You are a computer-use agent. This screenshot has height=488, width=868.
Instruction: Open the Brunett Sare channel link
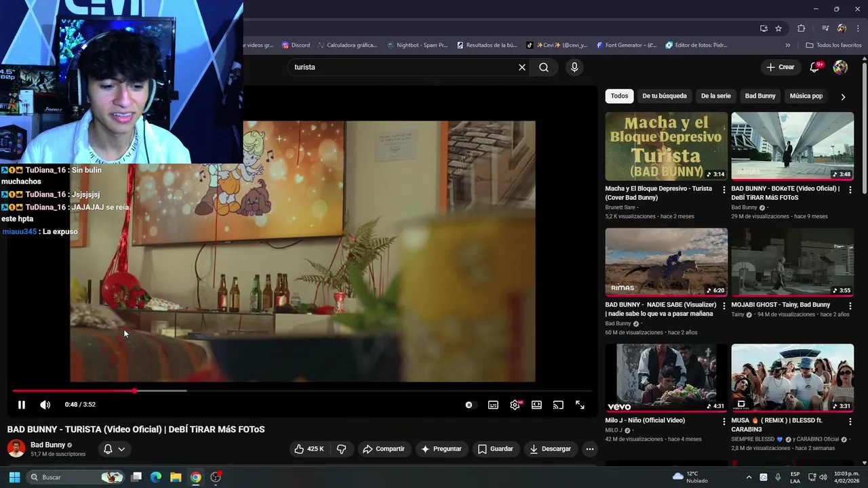(620, 207)
